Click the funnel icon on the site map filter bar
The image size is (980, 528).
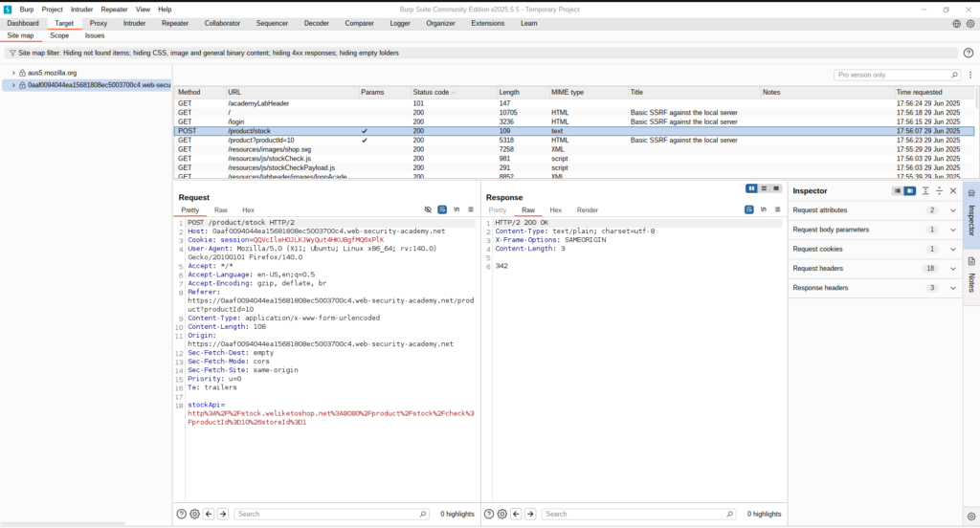(11, 54)
